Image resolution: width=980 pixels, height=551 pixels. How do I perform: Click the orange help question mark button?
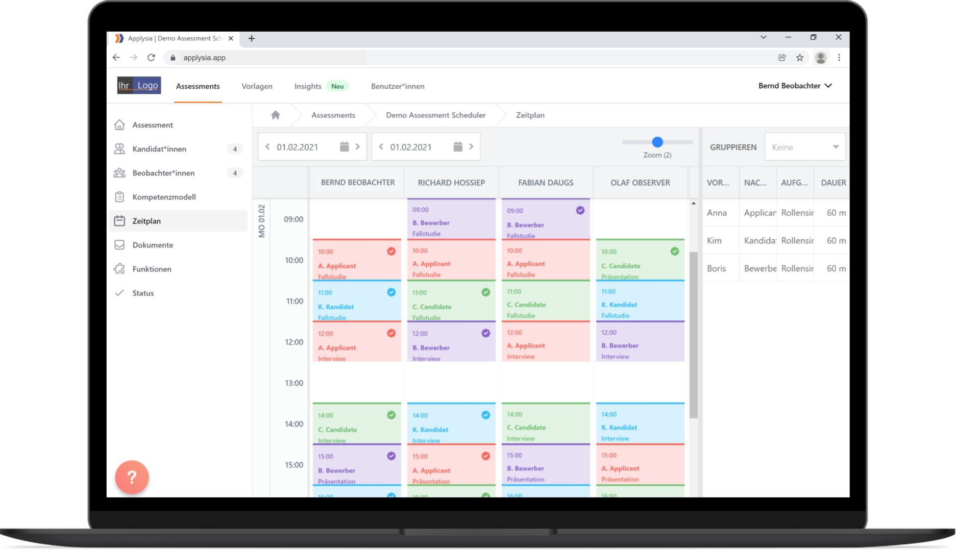click(x=132, y=477)
